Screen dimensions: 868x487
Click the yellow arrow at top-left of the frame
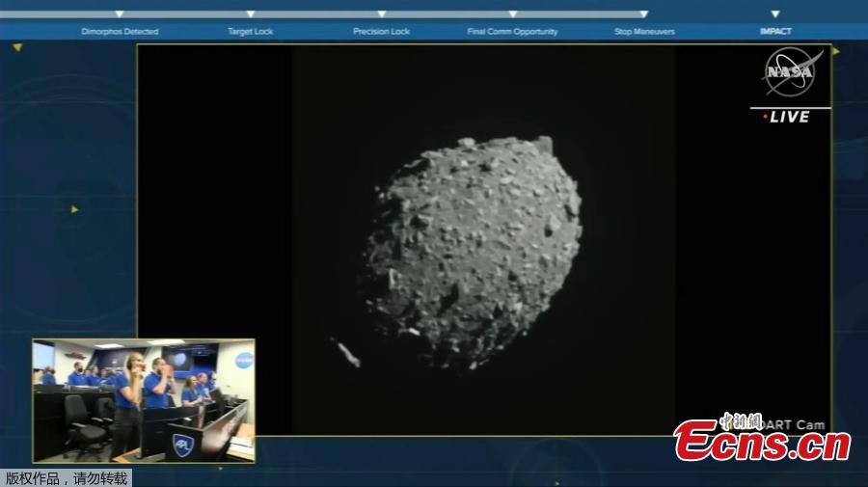pyautogui.click(x=16, y=47)
